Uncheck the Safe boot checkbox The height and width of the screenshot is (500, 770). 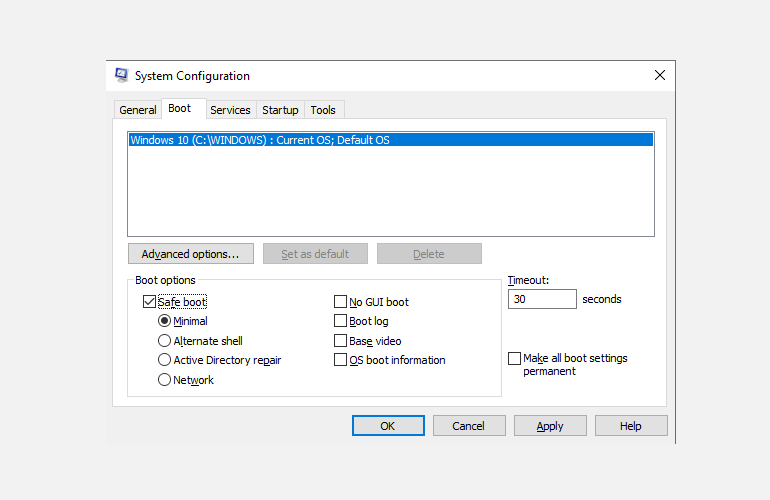tap(149, 302)
